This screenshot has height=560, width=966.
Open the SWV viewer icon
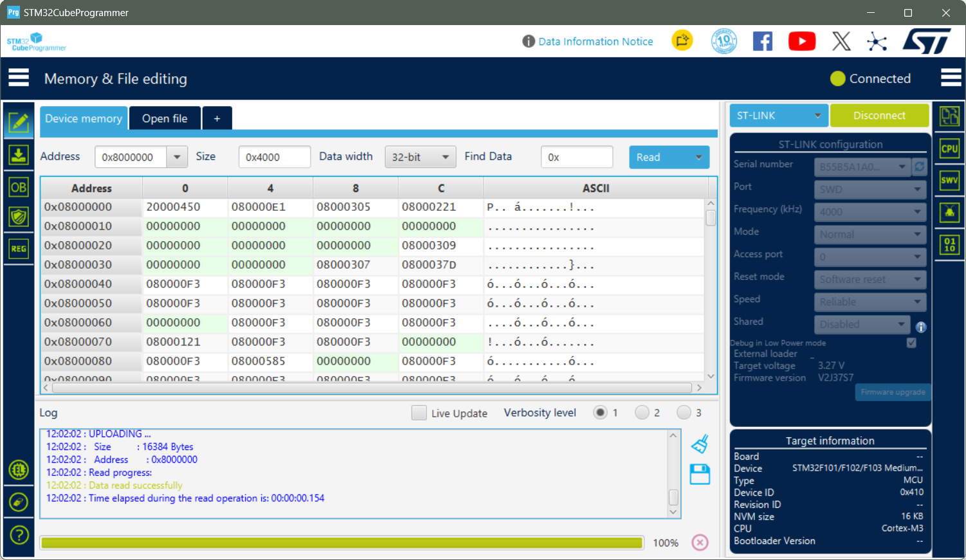(x=949, y=180)
